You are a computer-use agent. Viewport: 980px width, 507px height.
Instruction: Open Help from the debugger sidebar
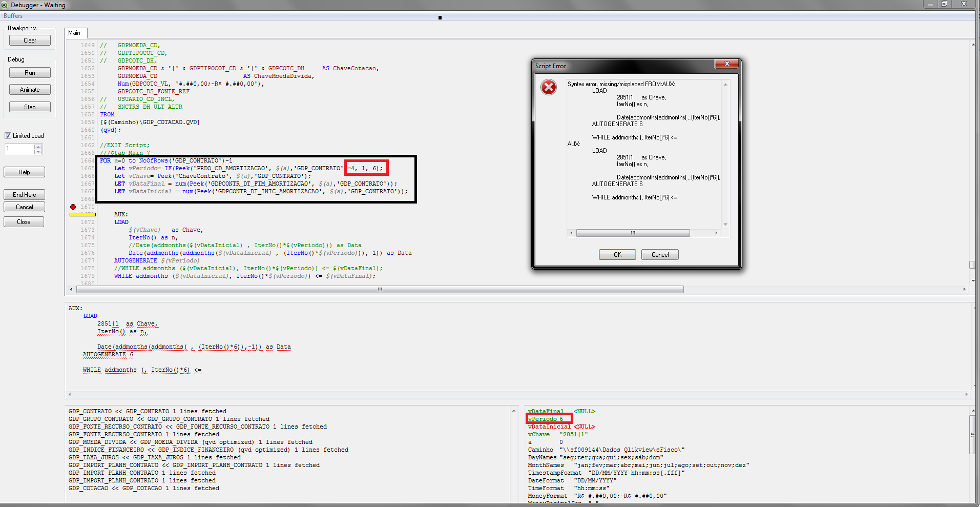click(24, 172)
